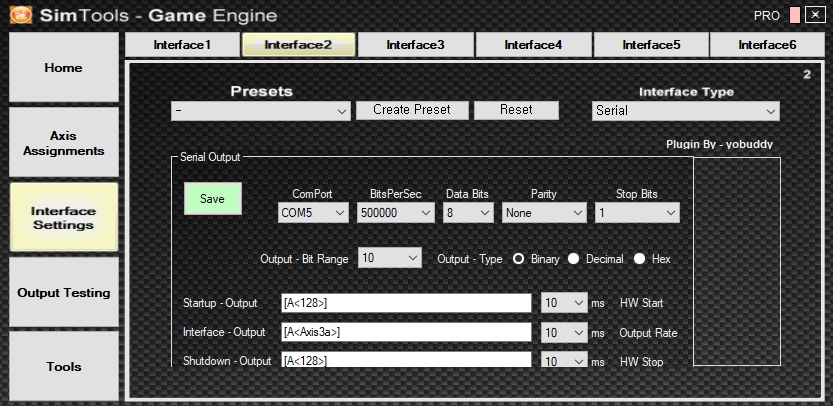This screenshot has height=406, width=833.
Task: Expand the Presets dropdown
Action: (x=261, y=111)
